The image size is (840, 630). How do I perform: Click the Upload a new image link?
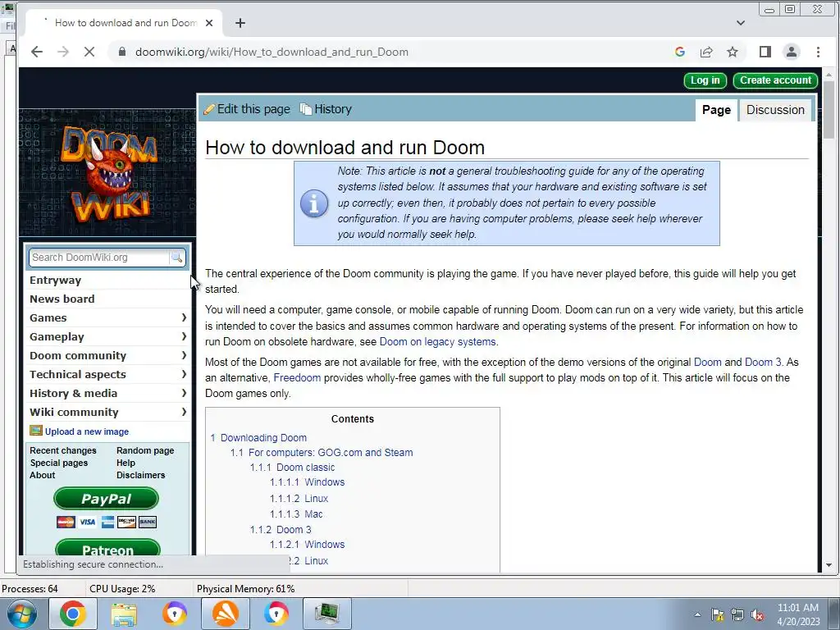[87, 431]
